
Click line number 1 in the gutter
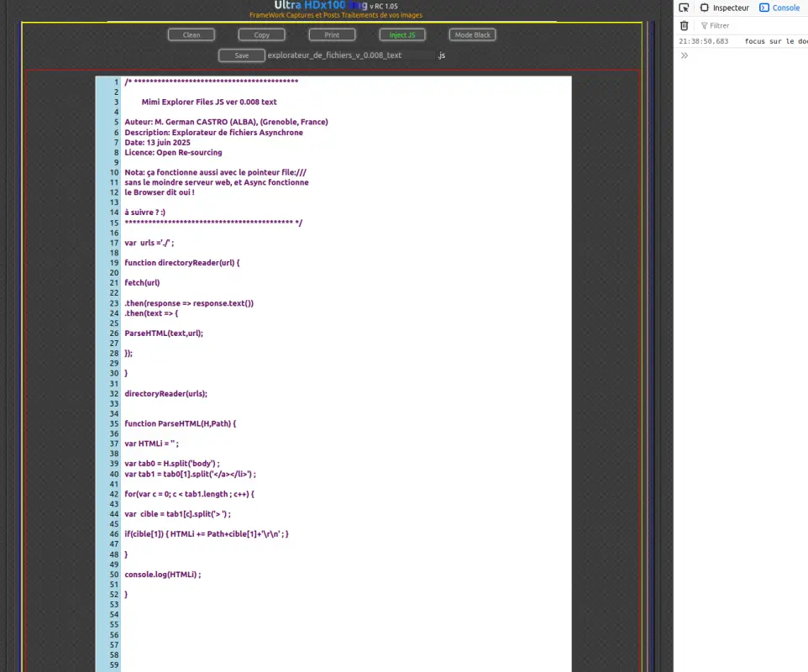click(x=117, y=82)
